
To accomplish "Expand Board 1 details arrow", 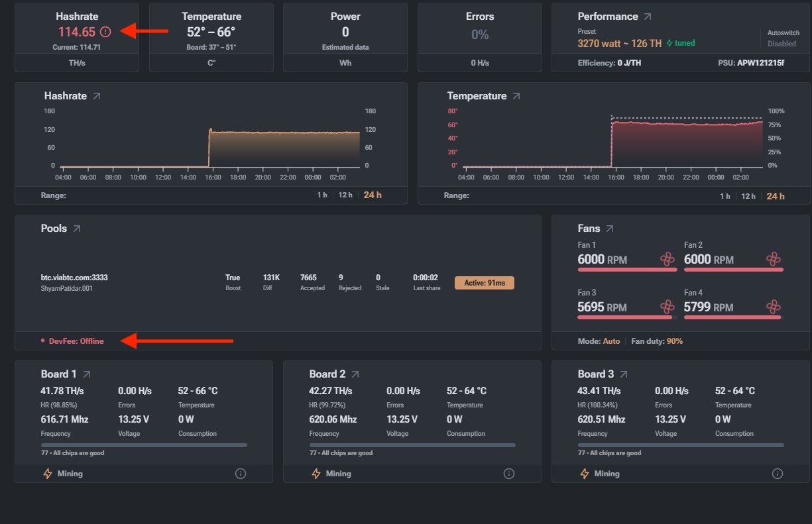I will pos(87,374).
